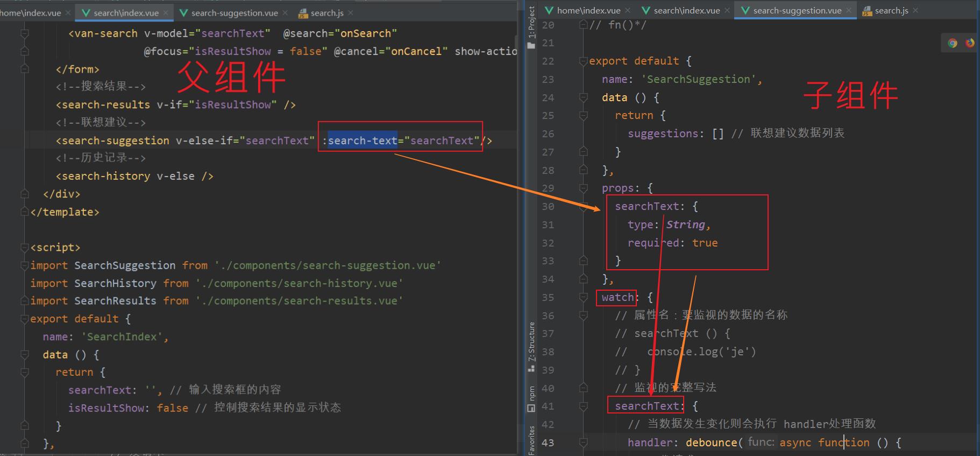Collapse comment fold marker on line 36
This screenshot has height=456, width=980.
click(x=584, y=315)
